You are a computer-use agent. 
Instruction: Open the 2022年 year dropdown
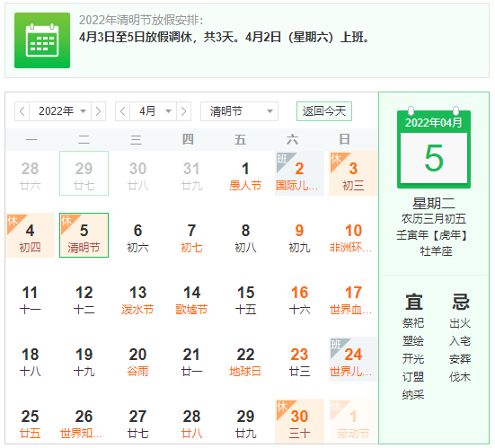[x=60, y=111]
